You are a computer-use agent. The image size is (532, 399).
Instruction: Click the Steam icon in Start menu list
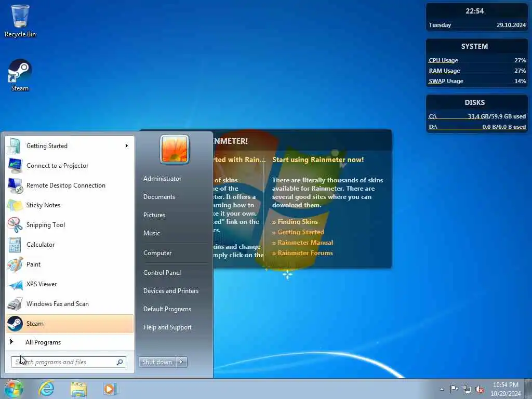tap(15, 324)
